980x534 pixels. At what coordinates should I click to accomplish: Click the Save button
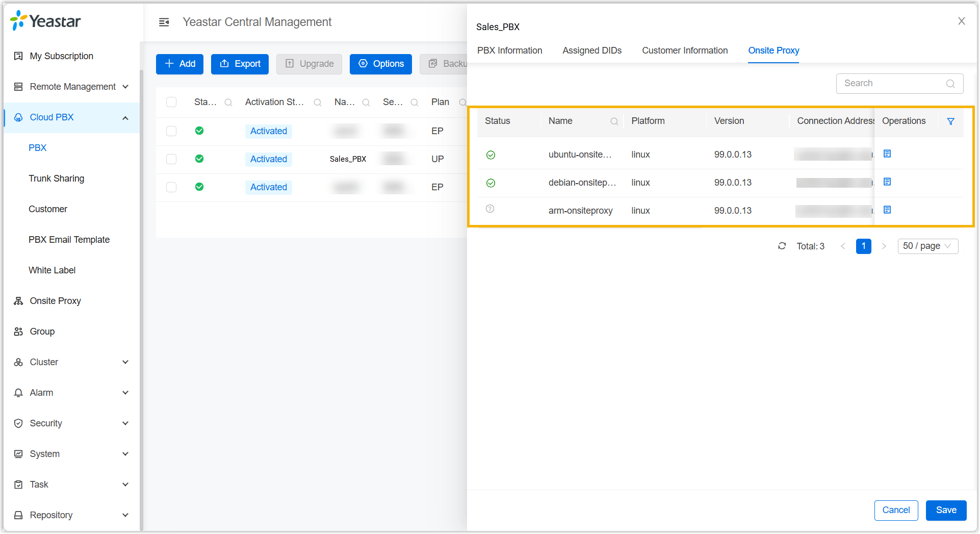946,510
